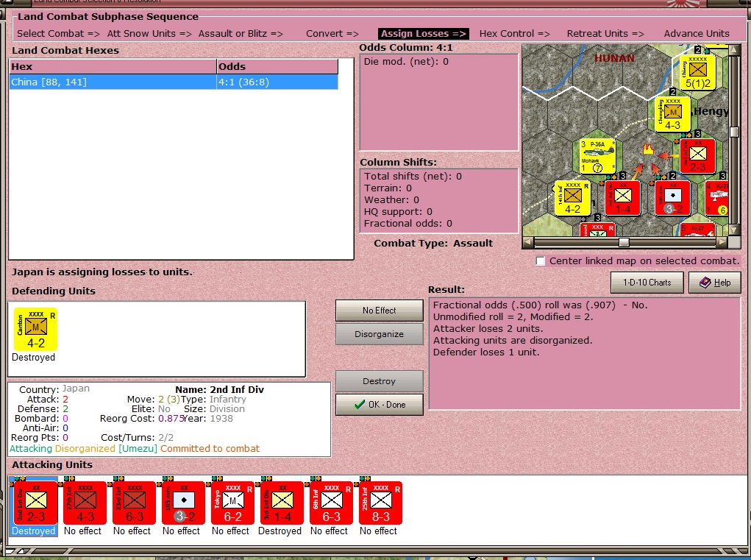This screenshot has width=751, height=560.
Task: Click map scroll right arrow
Action: point(722,242)
